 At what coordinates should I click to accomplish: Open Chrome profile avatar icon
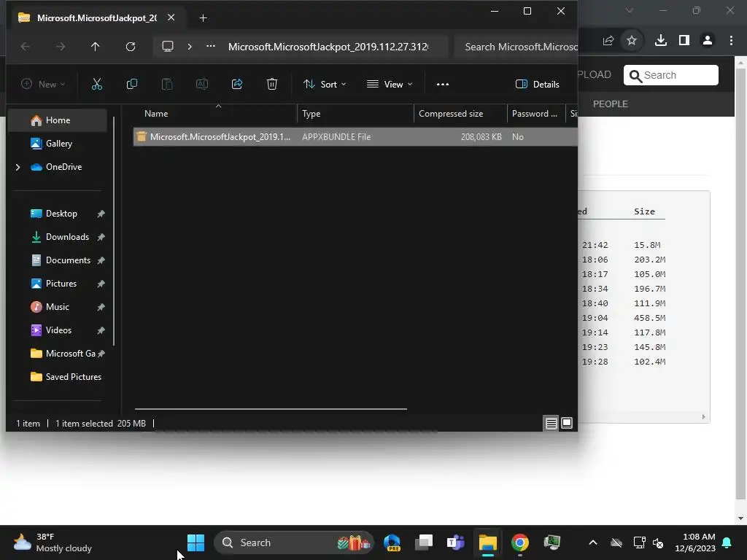click(x=708, y=41)
